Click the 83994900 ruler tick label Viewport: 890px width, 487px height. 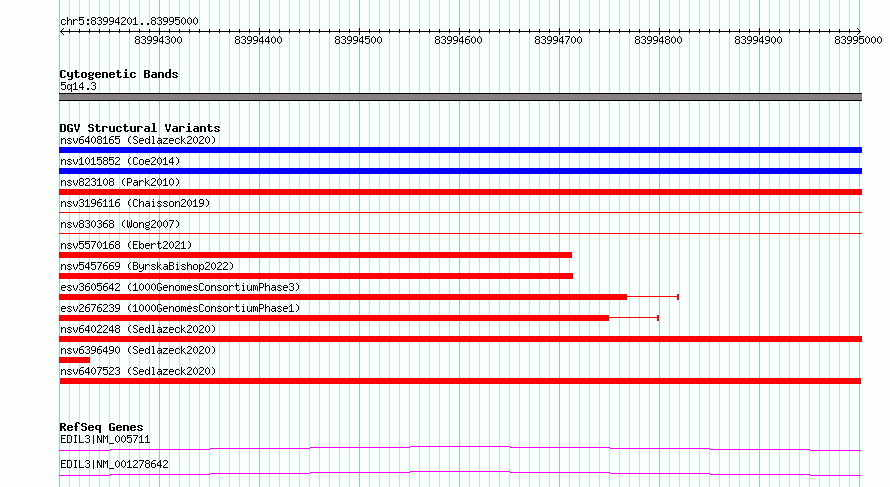coord(758,40)
